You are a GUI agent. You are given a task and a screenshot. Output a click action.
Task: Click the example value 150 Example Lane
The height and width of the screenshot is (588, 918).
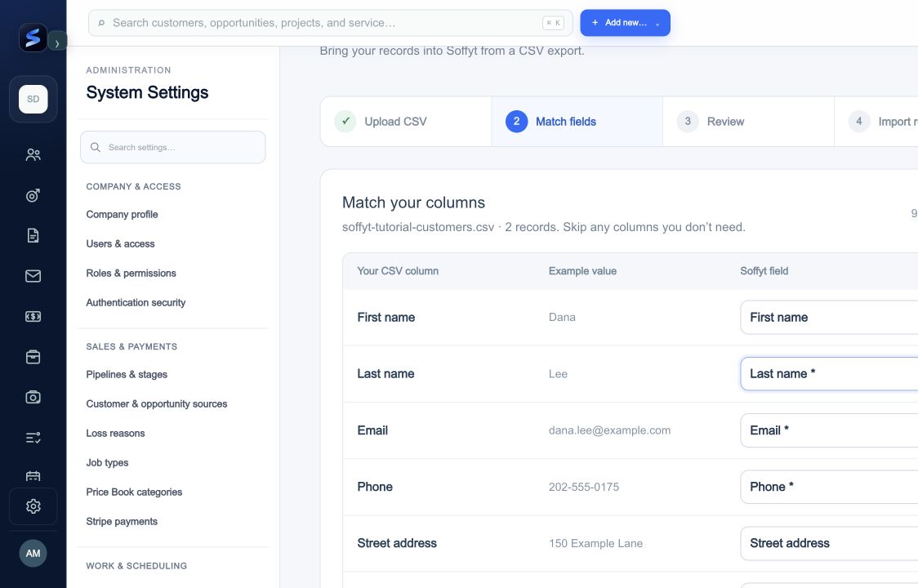click(x=595, y=543)
